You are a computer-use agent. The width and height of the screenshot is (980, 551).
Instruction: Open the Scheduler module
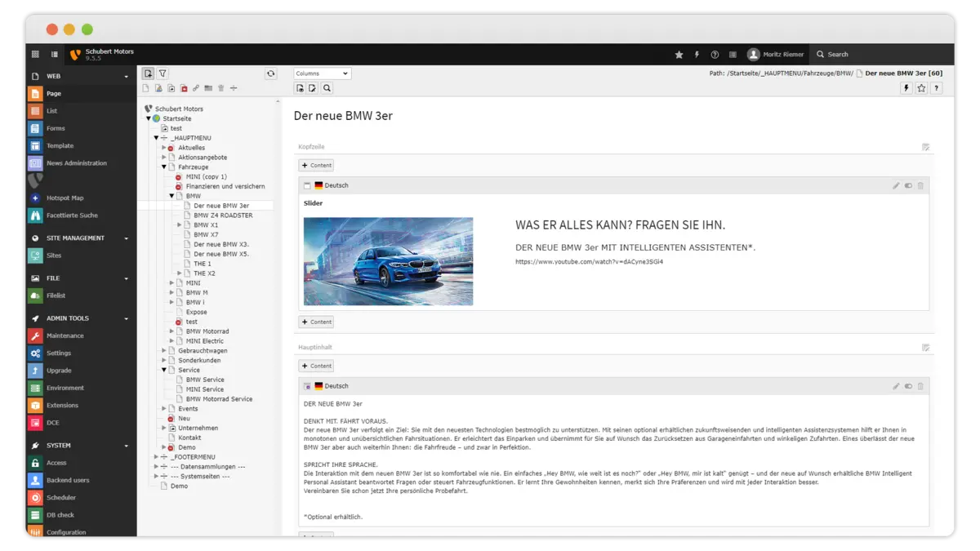pos(60,498)
